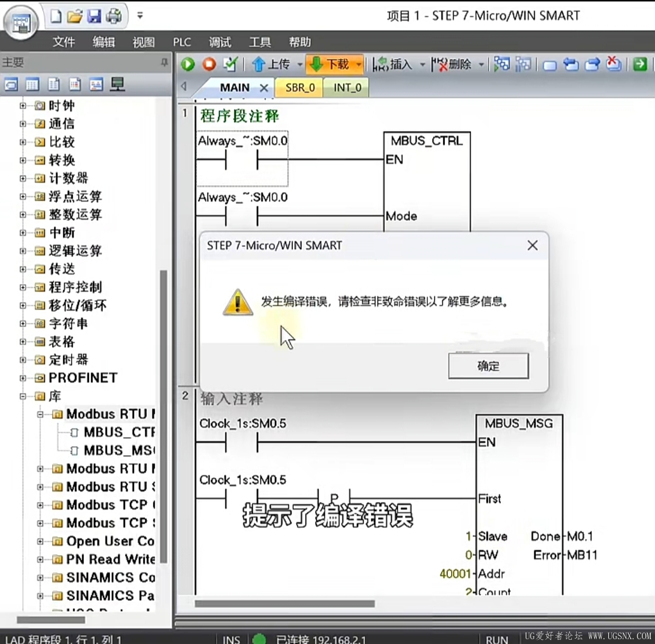The height and width of the screenshot is (644, 655).
Task: Open the 视图 menu
Action: point(143,42)
